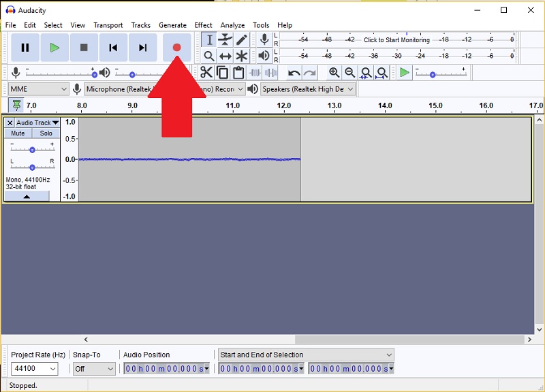This screenshot has height=392, width=545.
Task: Open the Edit menu
Action: click(30, 25)
